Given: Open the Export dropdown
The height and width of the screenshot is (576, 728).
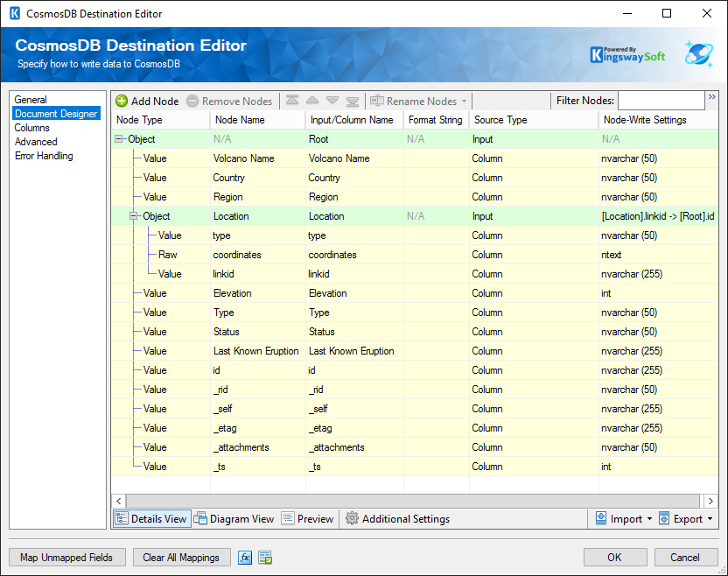Looking at the screenshot, I should coord(686,518).
